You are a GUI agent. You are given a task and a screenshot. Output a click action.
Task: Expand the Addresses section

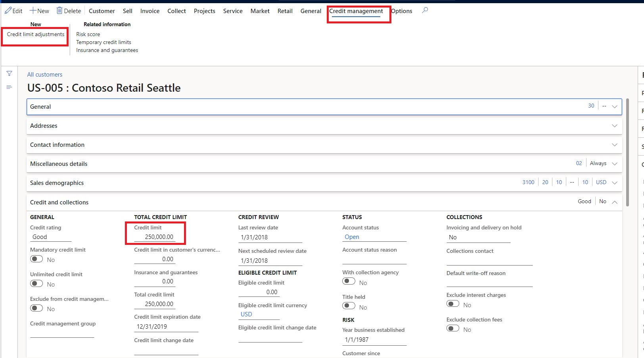click(614, 126)
